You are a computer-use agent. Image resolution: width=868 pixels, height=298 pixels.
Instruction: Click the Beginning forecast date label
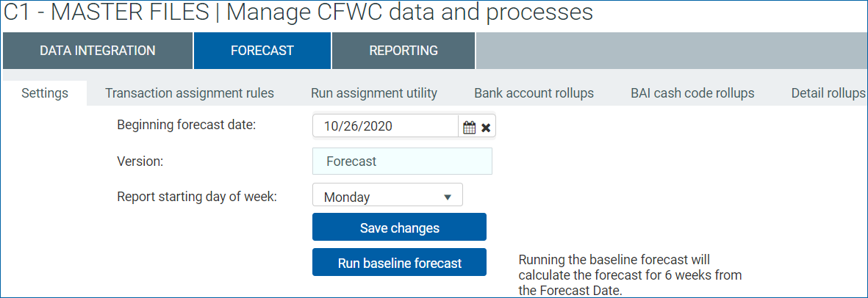[x=186, y=125]
